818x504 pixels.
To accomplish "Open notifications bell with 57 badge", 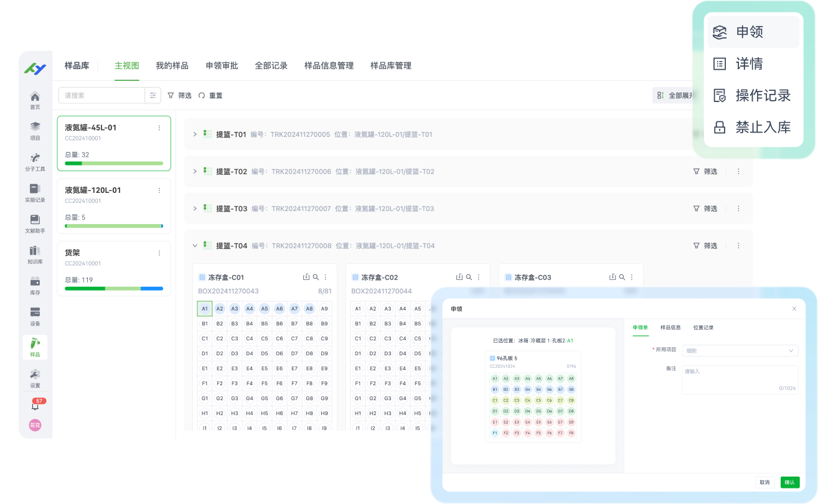I will point(35,406).
